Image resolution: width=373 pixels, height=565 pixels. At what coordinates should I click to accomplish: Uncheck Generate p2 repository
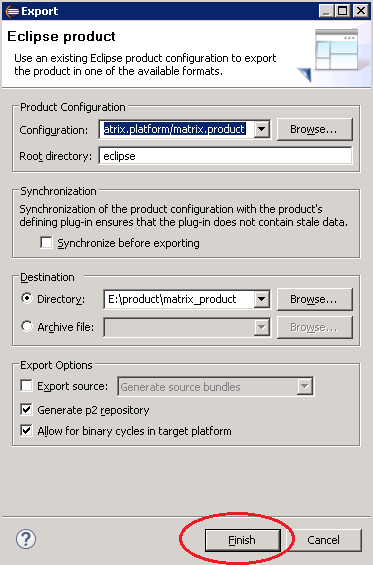pyautogui.click(x=26, y=410)
